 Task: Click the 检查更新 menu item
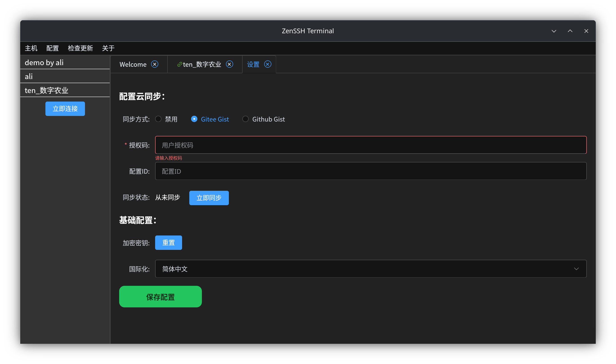point(80,48)
